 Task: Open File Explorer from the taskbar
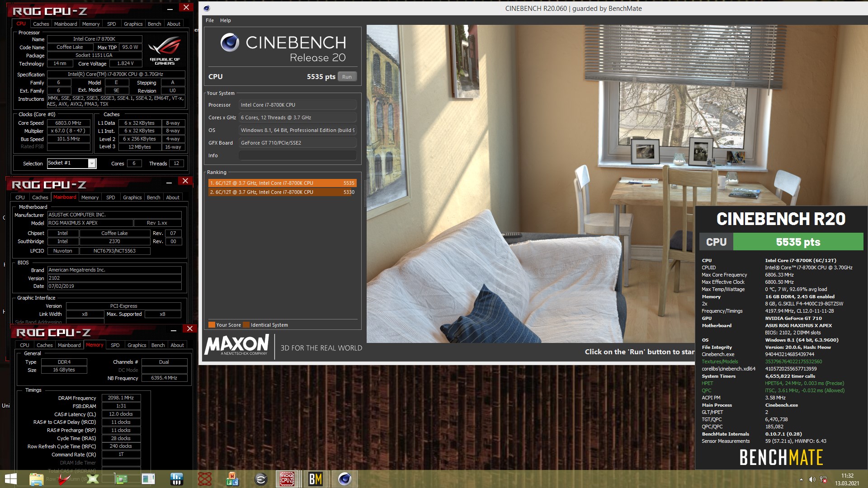click(36, 479)
